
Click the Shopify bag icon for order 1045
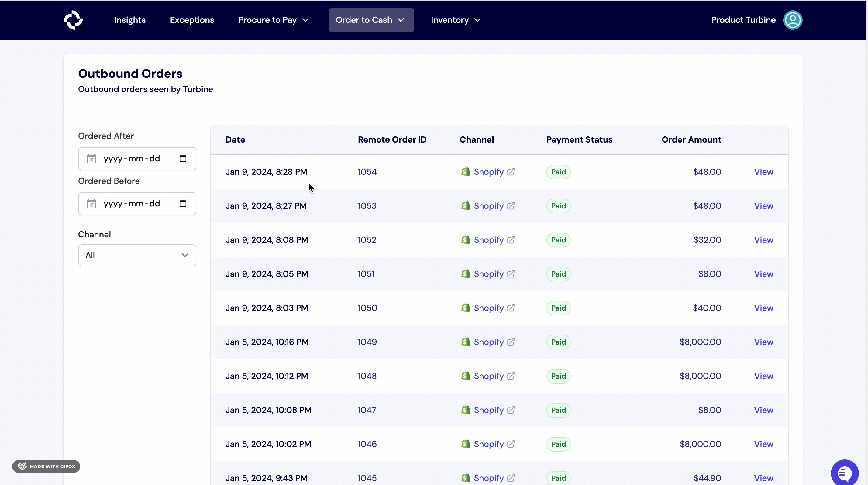click(465, 478)
